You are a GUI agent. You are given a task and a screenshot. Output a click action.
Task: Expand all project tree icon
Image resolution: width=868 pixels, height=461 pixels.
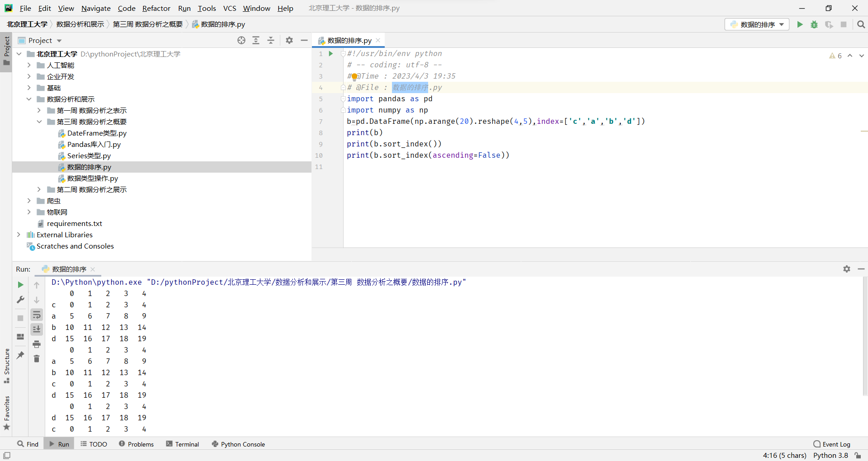coord(256,40)
